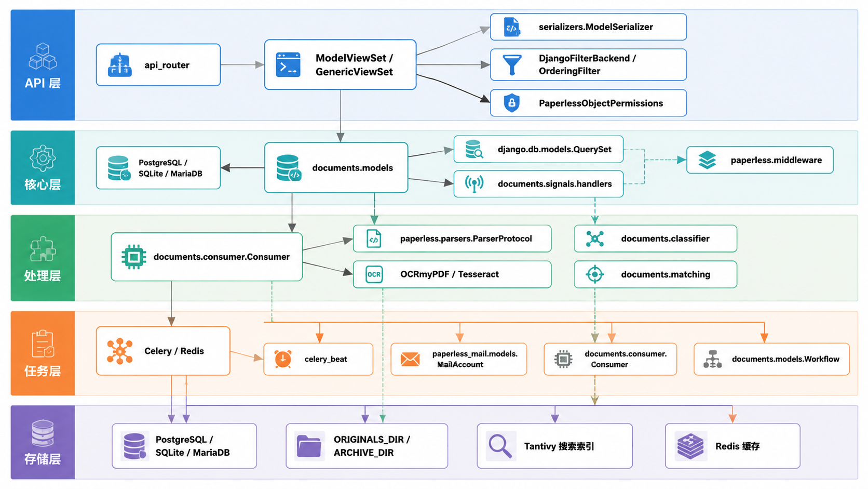This screenshot has height=489, width=868.
Task: Click the gray chip icon in the 任务层 Consumer node
Action: (563, 359)
